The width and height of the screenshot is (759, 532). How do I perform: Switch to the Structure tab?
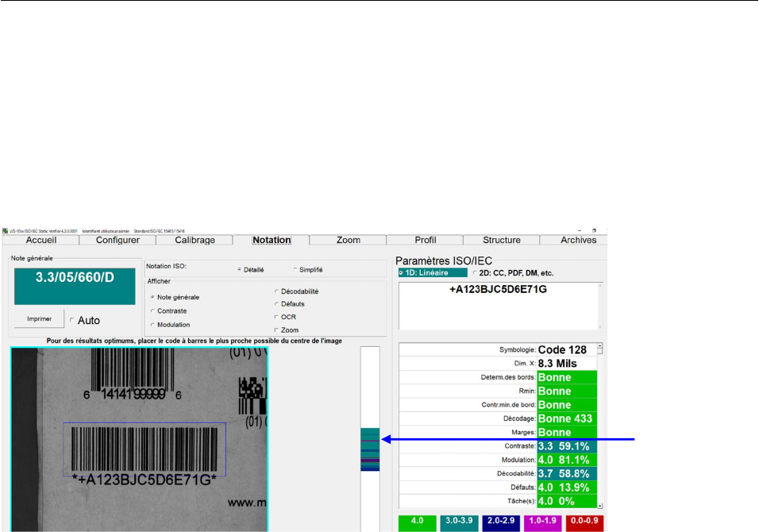[x=502, y=240]
